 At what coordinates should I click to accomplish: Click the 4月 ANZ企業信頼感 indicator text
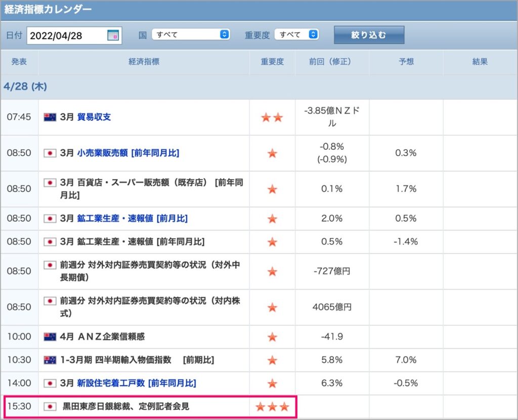coord(102,337)
